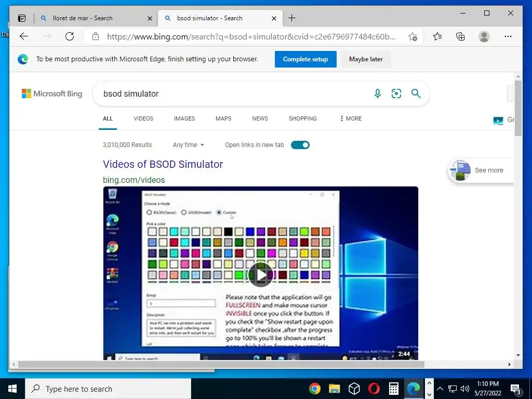Click the scroll down arrow

(x=518, y=355)
